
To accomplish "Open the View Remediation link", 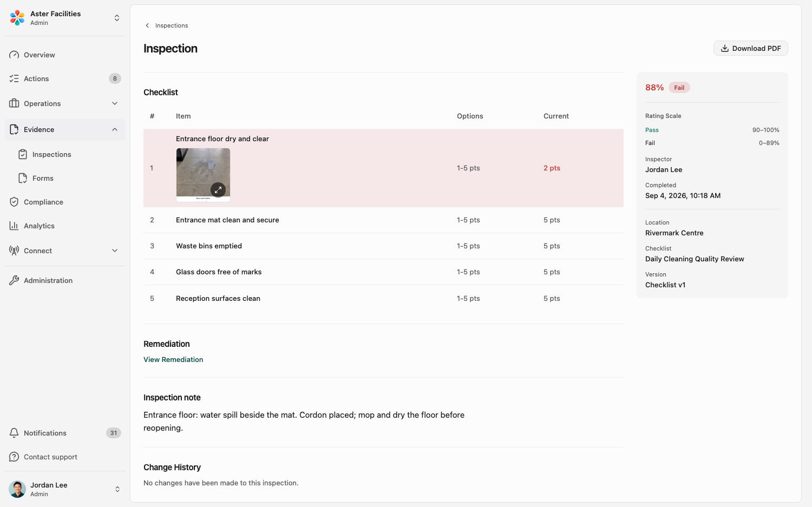I will click(x=173, y=359).
